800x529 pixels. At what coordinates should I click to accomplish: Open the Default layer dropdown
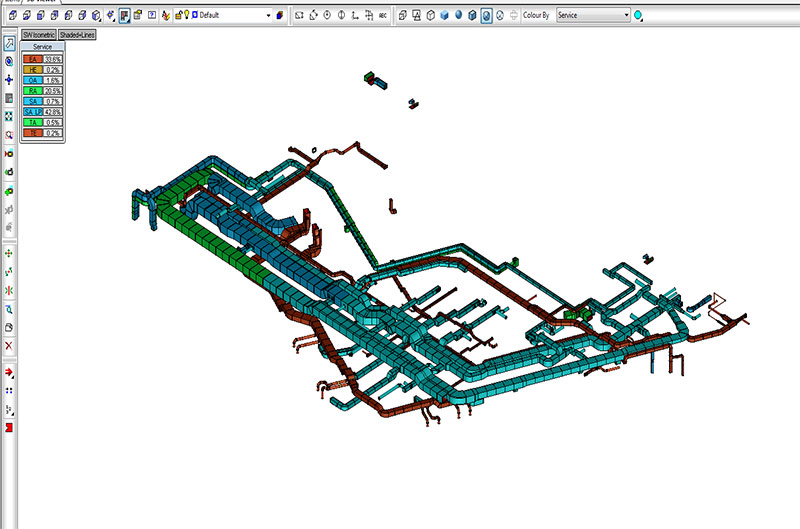click(x=268, y=15)
